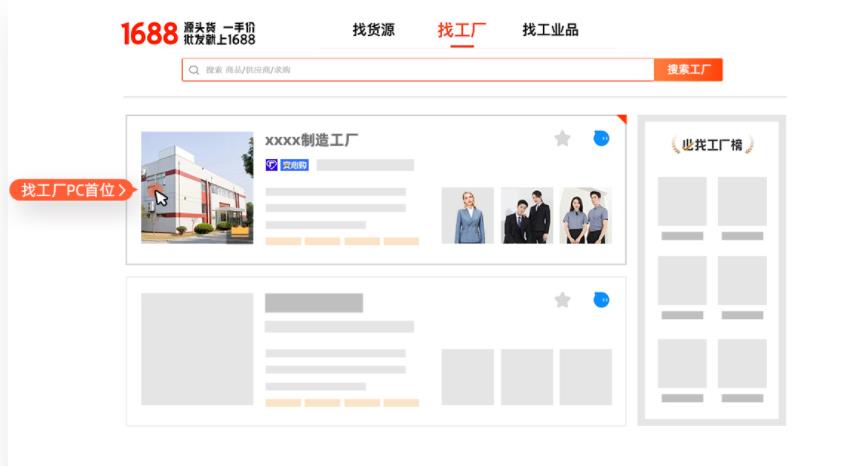Open the 找工业品 tab
Viewport: 856px width, 466px height.
pos(550,30)
